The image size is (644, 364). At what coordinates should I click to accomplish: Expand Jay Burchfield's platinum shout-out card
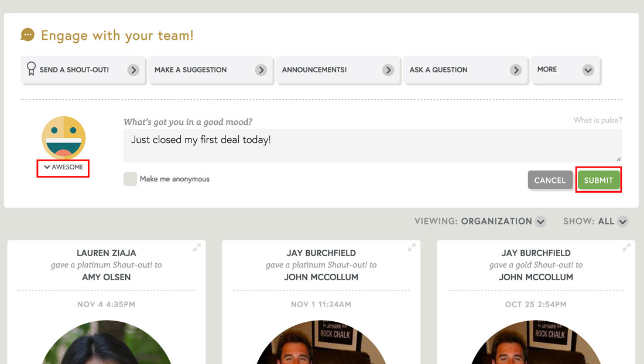[412, 248]
